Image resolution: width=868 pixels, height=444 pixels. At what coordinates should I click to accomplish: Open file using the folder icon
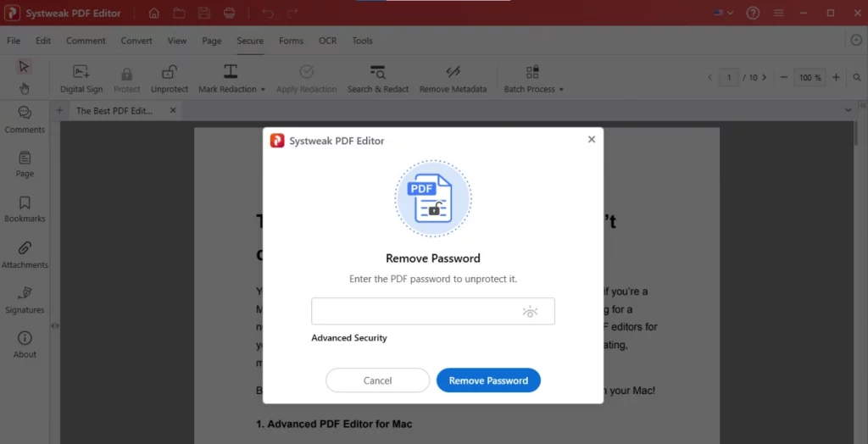tap(179, 14)
